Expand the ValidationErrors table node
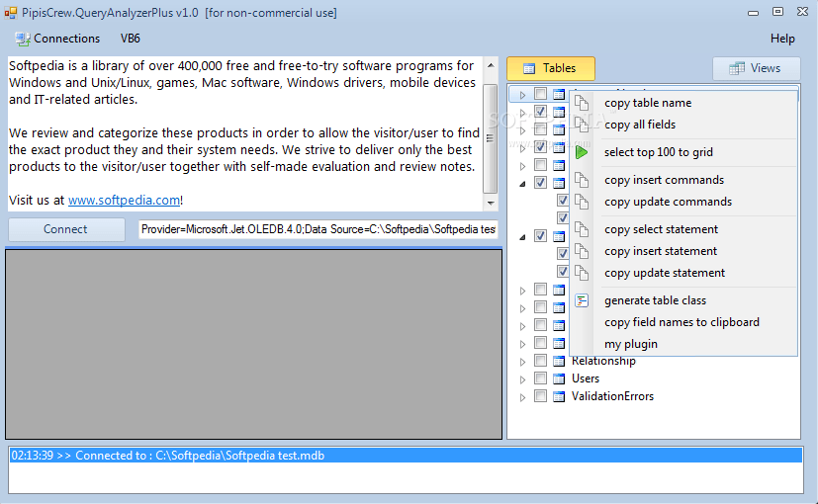 522,397
